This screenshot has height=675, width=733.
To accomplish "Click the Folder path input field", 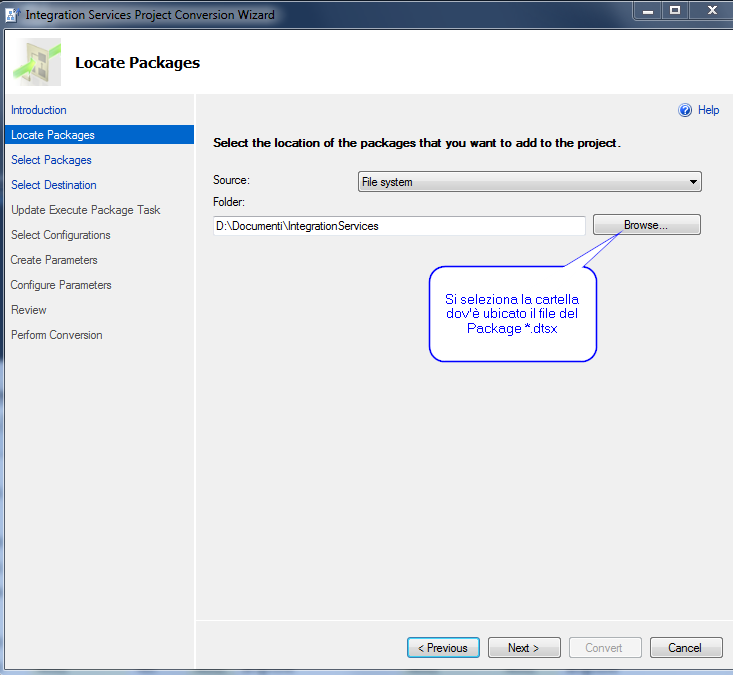I will coord(399,226).
